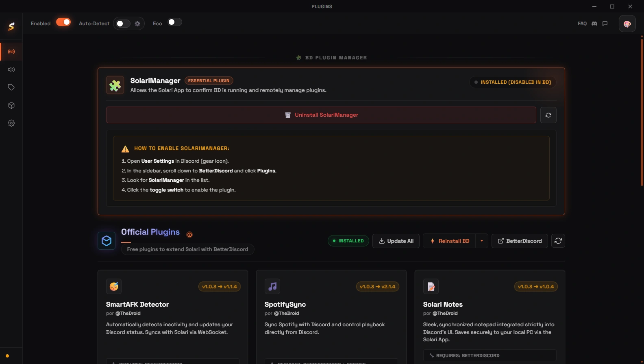Click the SmartAFK Detector emoji icon
Screen dimensions: 644x364
(x=114, y=286)
